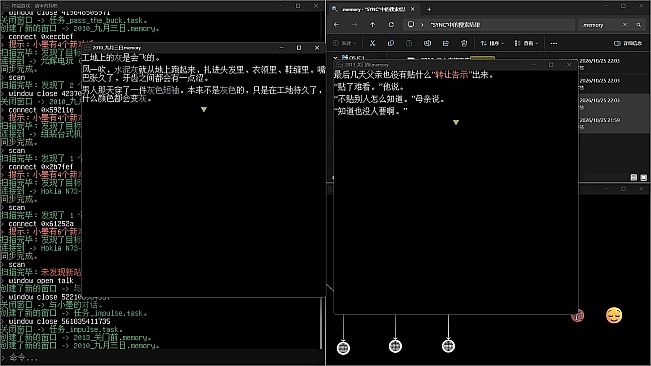Click the yellow continue arrow in the left memory window
Screen dimensions: 651x366
203,110
